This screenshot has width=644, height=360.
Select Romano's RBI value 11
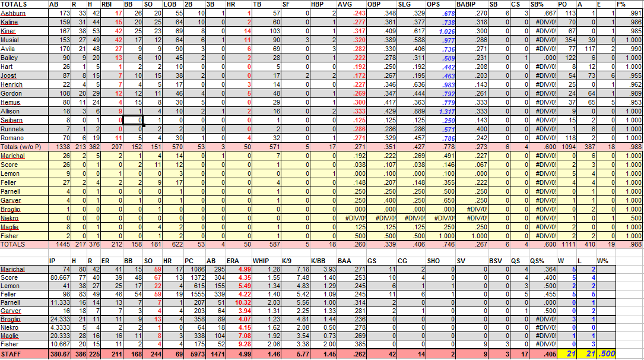click(x=112, y=138)
